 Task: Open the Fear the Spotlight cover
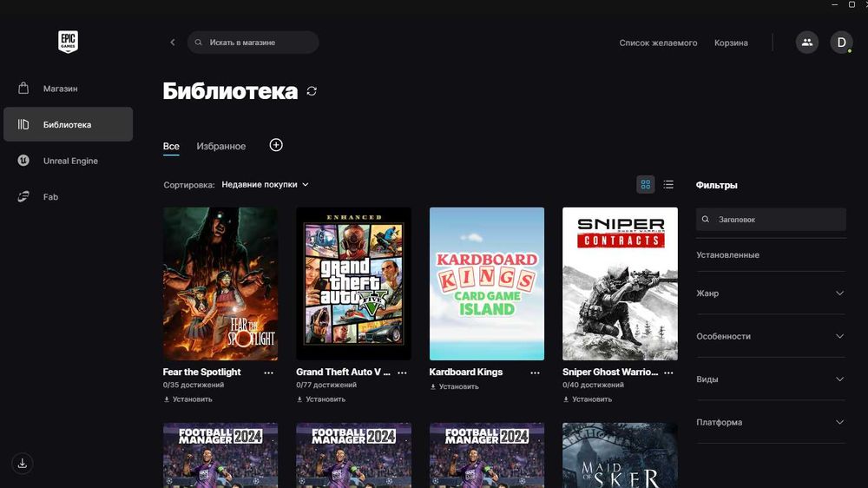click(220, 284)
